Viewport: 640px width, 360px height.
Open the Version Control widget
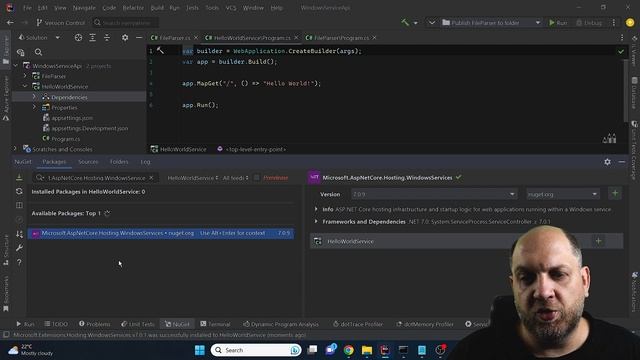60,23
